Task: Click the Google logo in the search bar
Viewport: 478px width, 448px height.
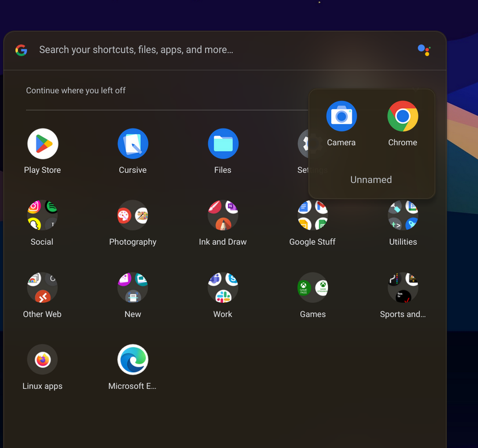Action: (x=21, y=50)
